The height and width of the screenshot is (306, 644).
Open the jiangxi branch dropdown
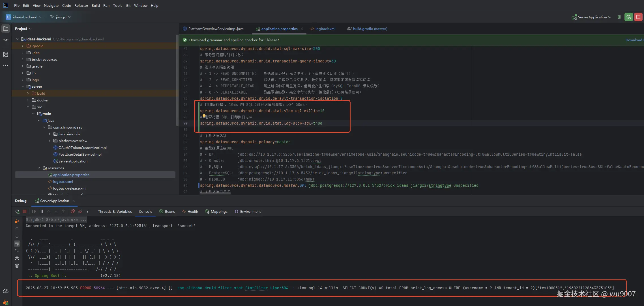61,17
